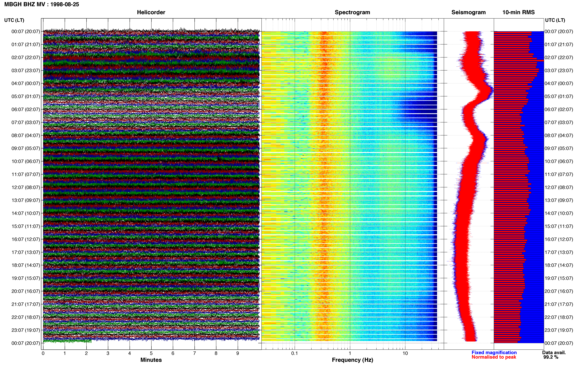Click the left 16:07 (12:07) time label

click(26, 239)
